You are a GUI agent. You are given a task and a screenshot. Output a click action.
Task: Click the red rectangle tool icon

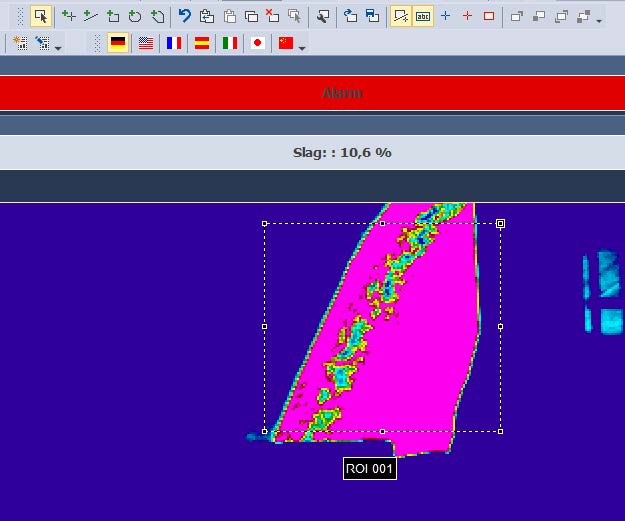click(x=489, y=16)
